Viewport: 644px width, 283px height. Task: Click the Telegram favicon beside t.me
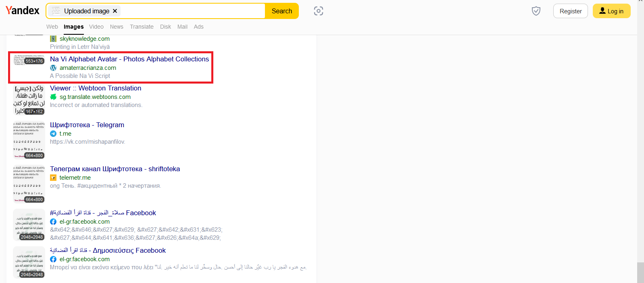pos(53,134)
